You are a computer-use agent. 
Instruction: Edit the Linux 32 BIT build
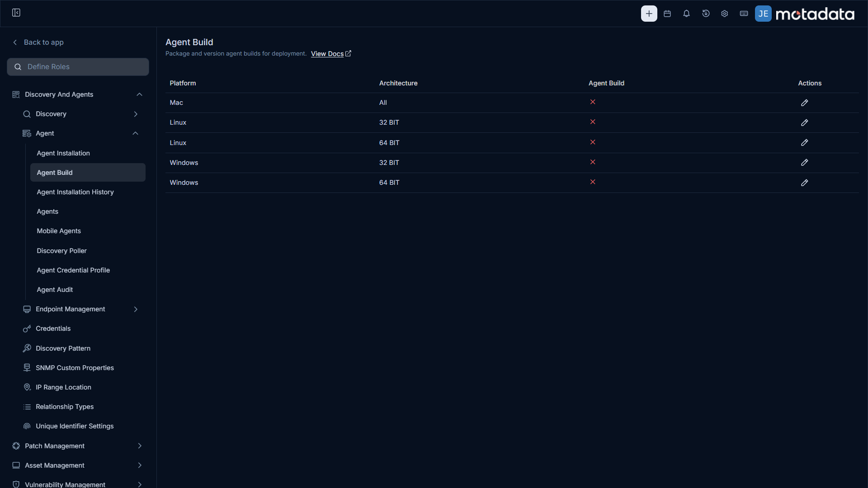coord(804,122)
